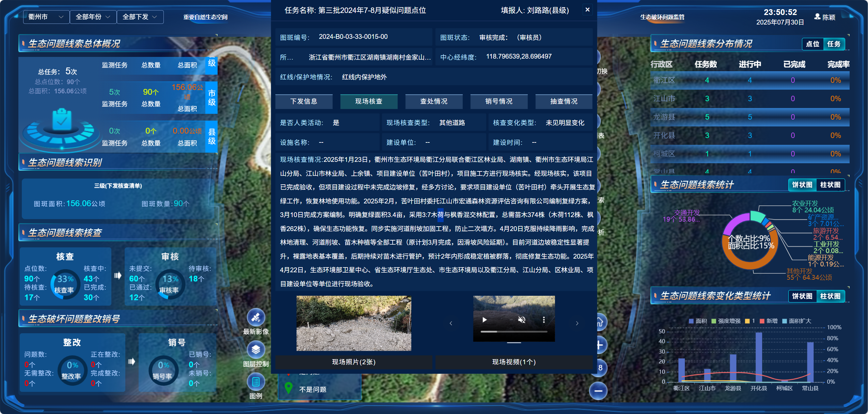Close the task detail dialog
Image resolution: width=868 pixels, height=414 pixels.
click(x=587, y=10)
